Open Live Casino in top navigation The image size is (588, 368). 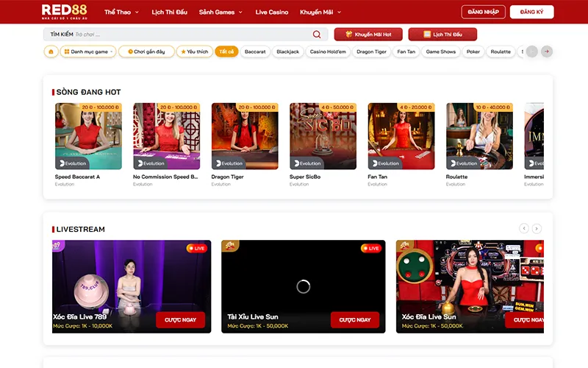[272, 12]
